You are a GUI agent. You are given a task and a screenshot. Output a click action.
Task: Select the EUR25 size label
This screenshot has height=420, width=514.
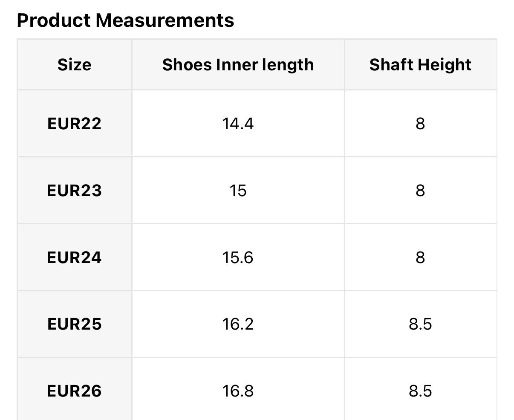75,324
